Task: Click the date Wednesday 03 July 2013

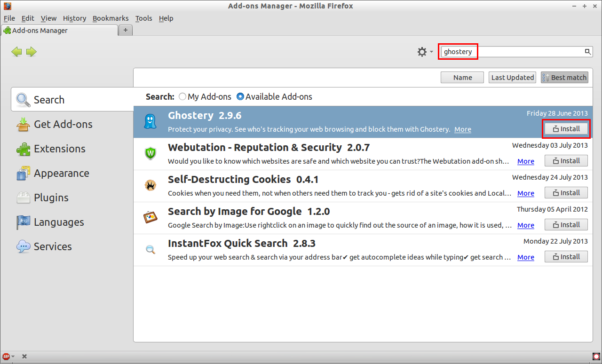Action: click(x=550, y=145)
